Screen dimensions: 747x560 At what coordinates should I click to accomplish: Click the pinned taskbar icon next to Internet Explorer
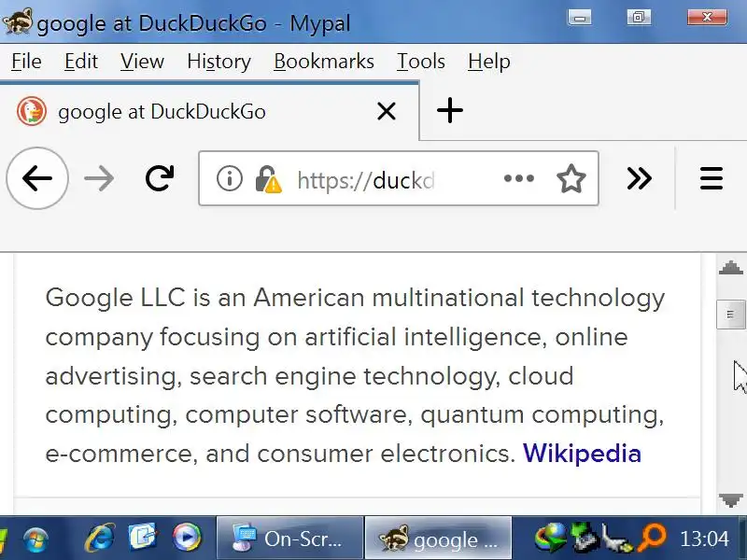pyautogui.click(x=143, y=538)
